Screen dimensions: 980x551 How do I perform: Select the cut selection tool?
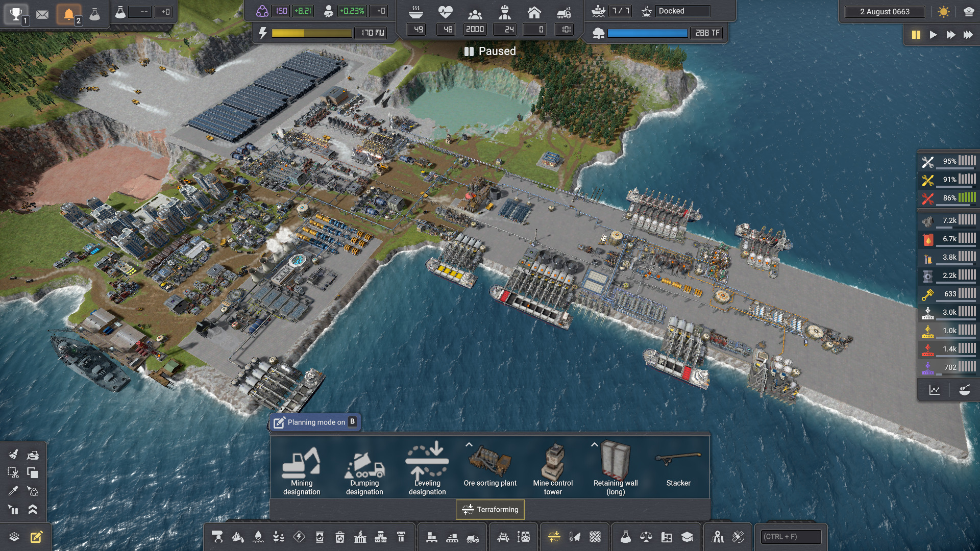coord(14,472)
